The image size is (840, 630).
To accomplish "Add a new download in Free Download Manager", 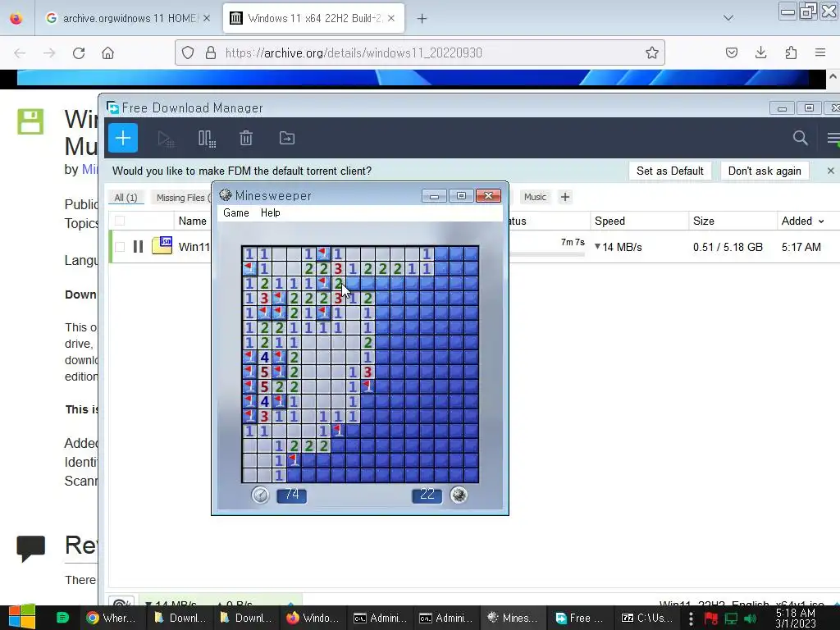I will click(123, 138).
